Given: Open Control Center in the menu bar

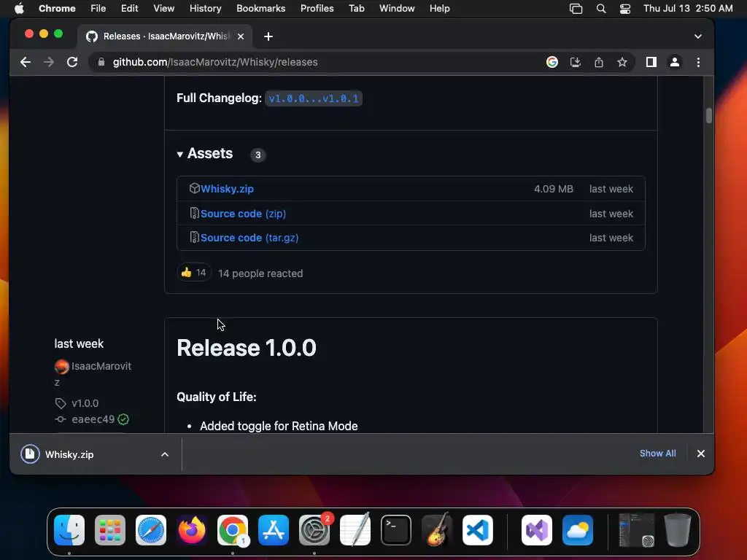Looking at the screenshot, I should 625,8.
